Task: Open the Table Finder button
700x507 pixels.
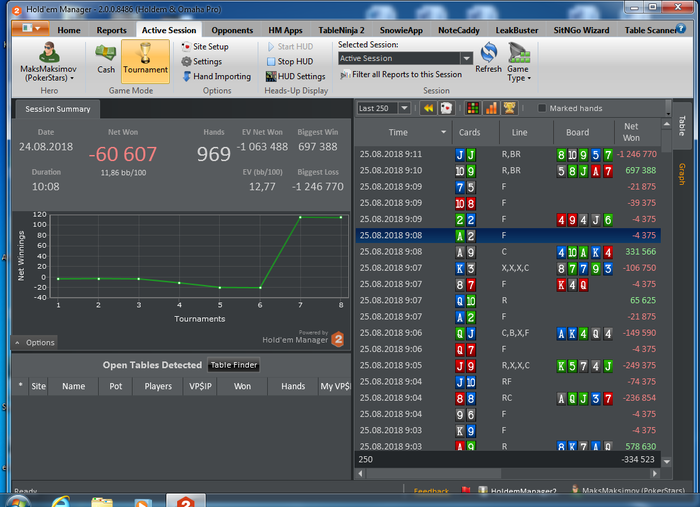Action: tap(234, 365)
